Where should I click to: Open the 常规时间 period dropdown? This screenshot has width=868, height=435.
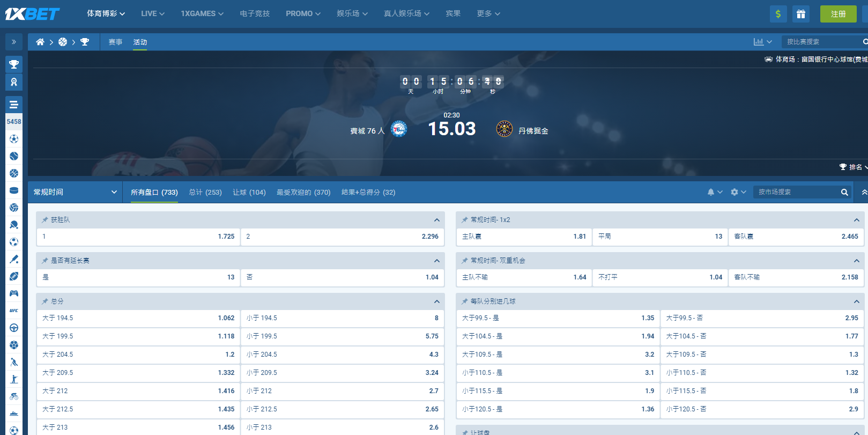75,192
